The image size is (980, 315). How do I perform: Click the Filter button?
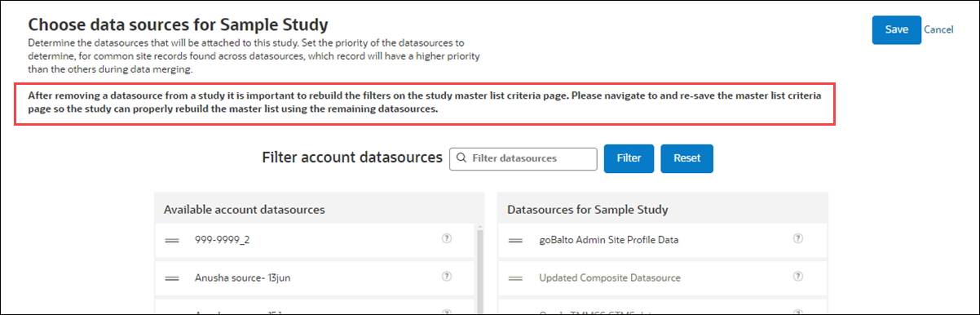tap(629, 158)
